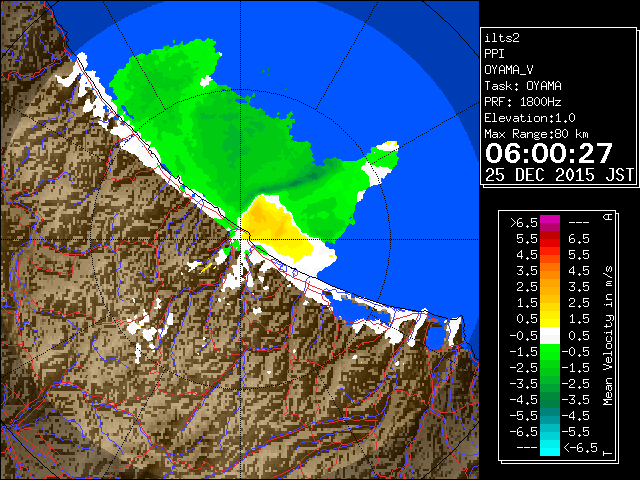The height and width of the screenshot is (480, 640).
Task: Click the 'OYAMA_V' product label
Action: (x=509, y=70)
